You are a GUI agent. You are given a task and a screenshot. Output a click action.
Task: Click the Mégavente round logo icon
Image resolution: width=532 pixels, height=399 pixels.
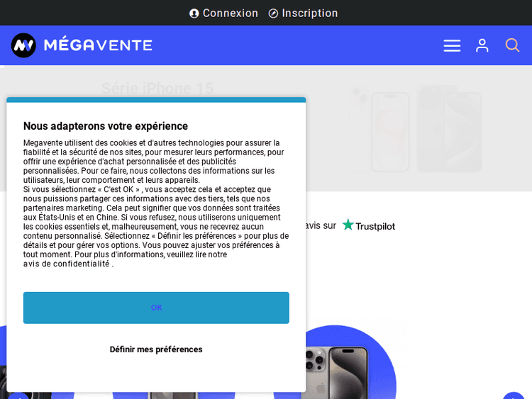tap(23, 45)
